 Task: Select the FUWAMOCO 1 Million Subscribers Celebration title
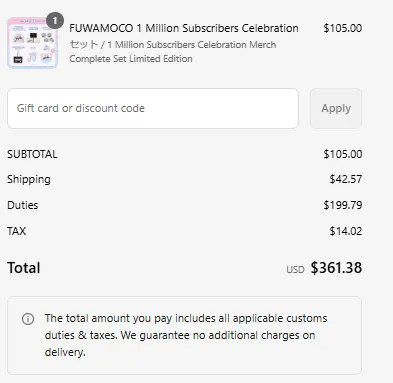tap(184, 28)
